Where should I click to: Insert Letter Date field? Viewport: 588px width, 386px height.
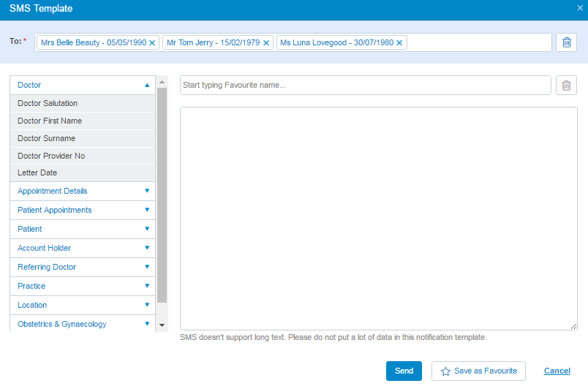(83, 173)
